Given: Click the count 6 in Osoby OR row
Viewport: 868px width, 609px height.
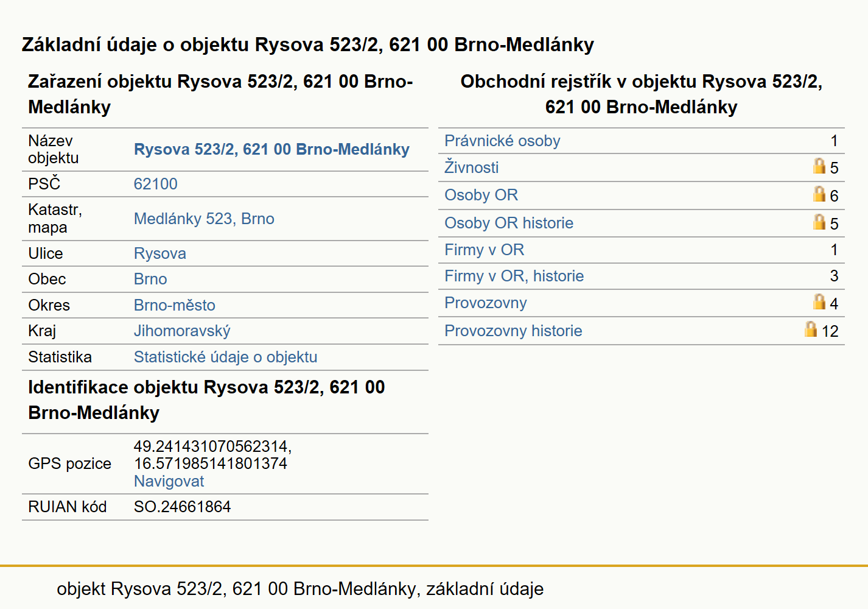Looking at the screenshot, I should point(834,196).
